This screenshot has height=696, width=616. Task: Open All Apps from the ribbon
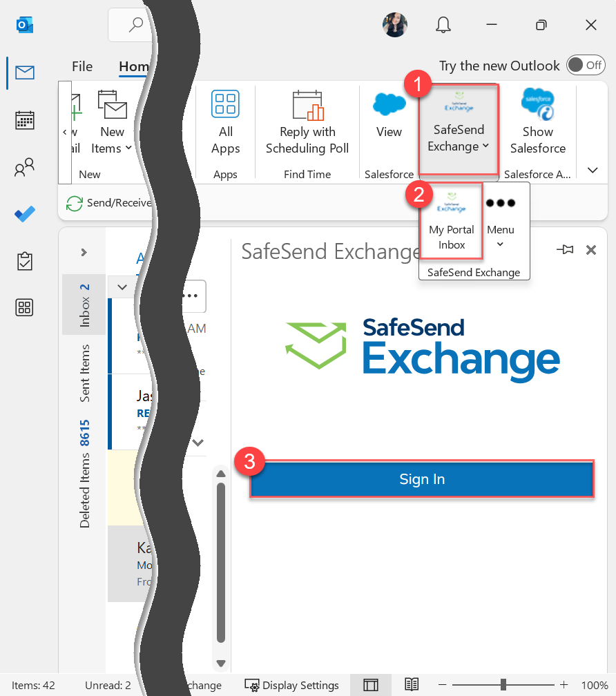click(x=225, y=124)
